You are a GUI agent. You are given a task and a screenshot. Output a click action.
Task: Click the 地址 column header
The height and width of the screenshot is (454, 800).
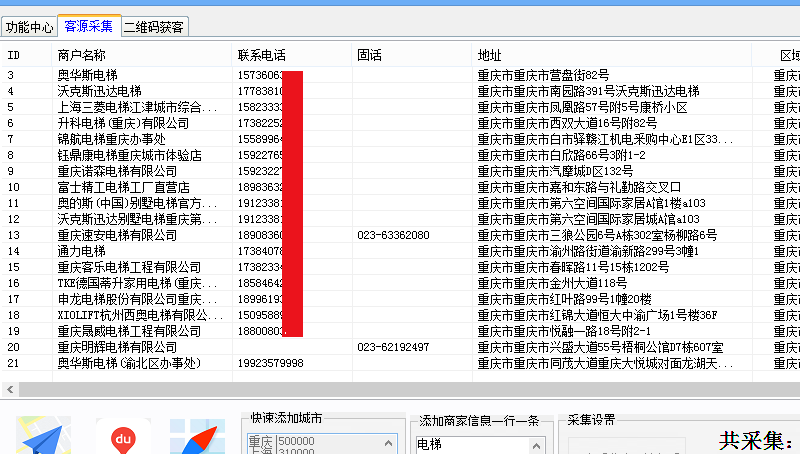tap(490, 55)
